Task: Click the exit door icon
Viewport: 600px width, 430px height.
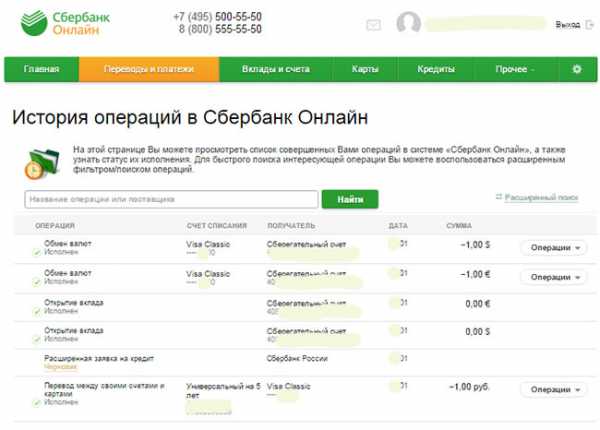Action: [590, 25]
